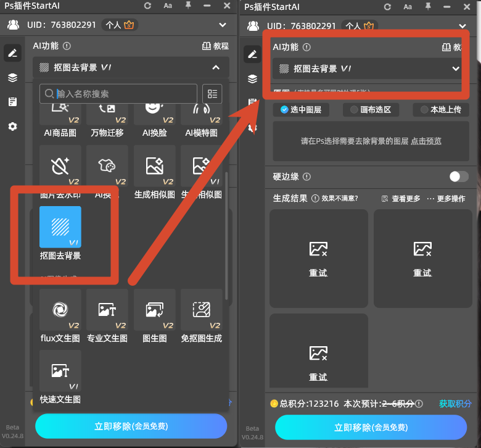Screen dimensions: 481x448
Task: Open document list icon in left sidebar
Action: point(12,102)
